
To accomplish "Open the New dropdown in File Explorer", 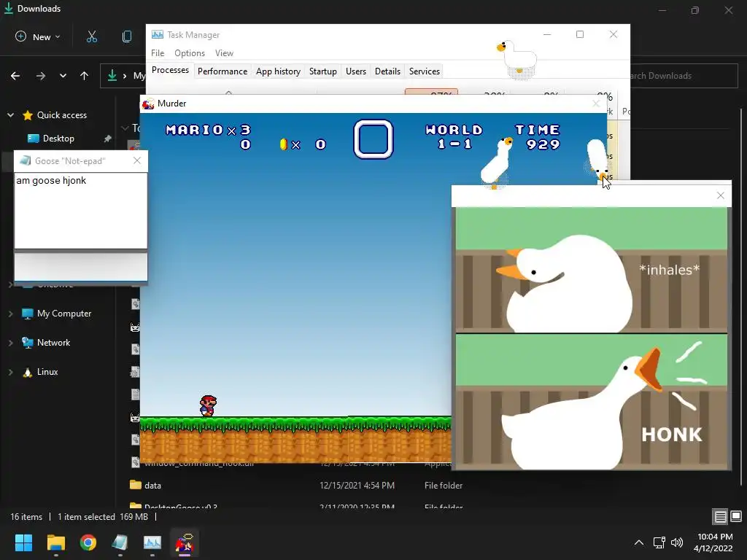I will coord(38,36).
